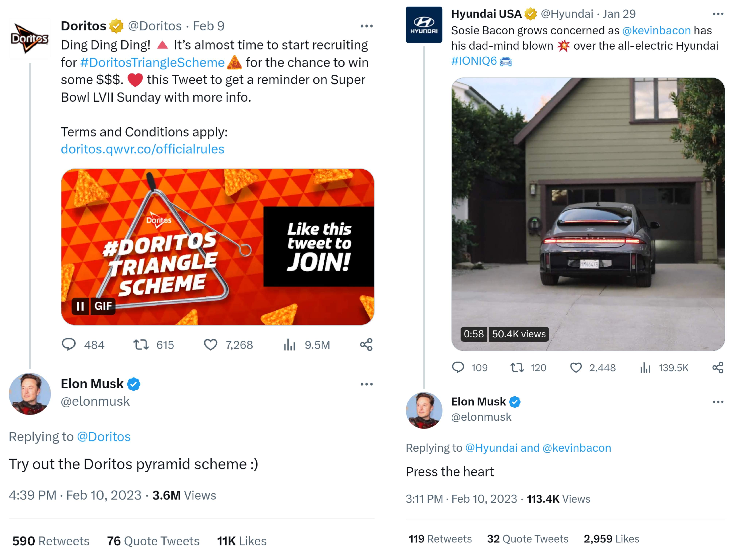
Task: Visit the @kevinbacon mention in Hyundai tweet
Action: point(656,30)
